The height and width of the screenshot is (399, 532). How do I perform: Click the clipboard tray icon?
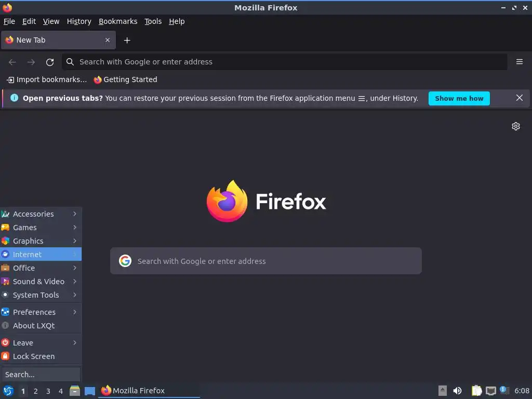pyautogui.click(x=476, y=391)
